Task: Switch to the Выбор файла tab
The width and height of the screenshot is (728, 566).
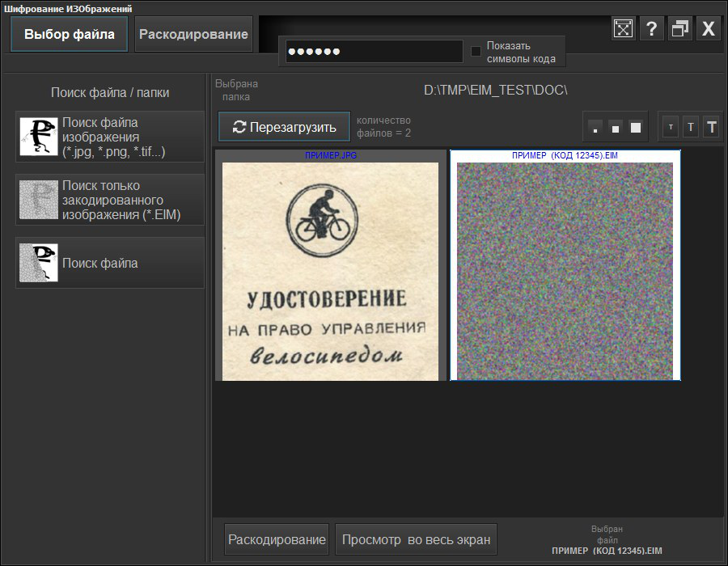Action: click(70, 35)
